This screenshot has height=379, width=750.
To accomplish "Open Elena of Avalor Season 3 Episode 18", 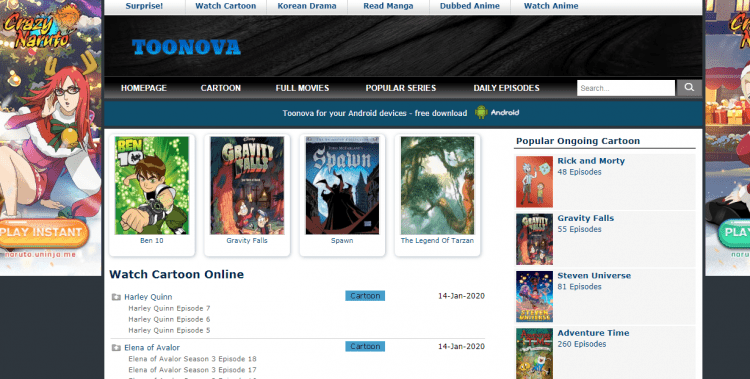I will coord(192,359).
